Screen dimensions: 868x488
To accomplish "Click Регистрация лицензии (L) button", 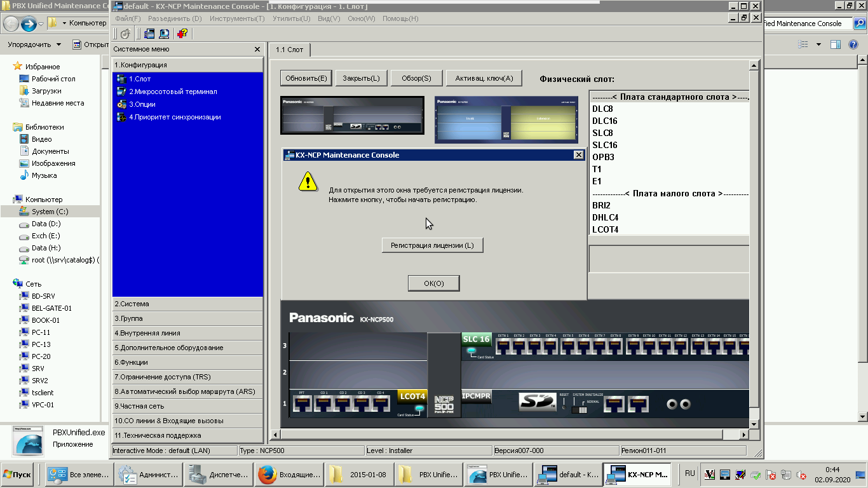I will [432, 245].
